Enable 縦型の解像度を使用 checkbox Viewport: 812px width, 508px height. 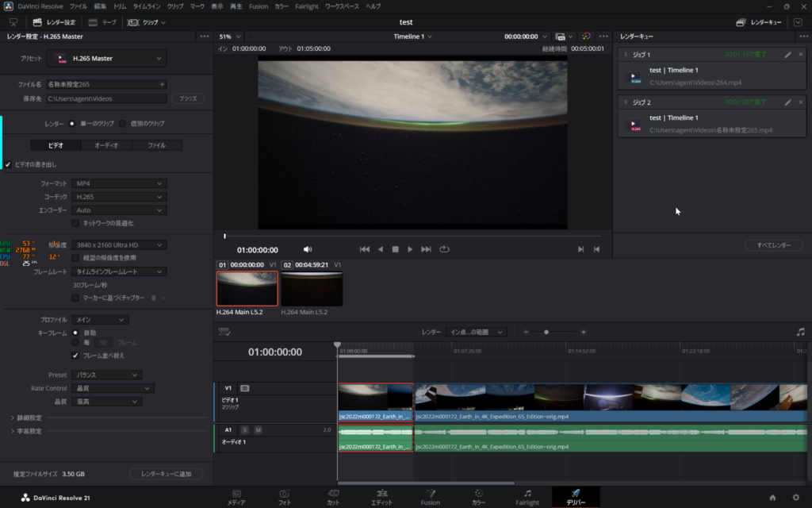coord(75,258)
